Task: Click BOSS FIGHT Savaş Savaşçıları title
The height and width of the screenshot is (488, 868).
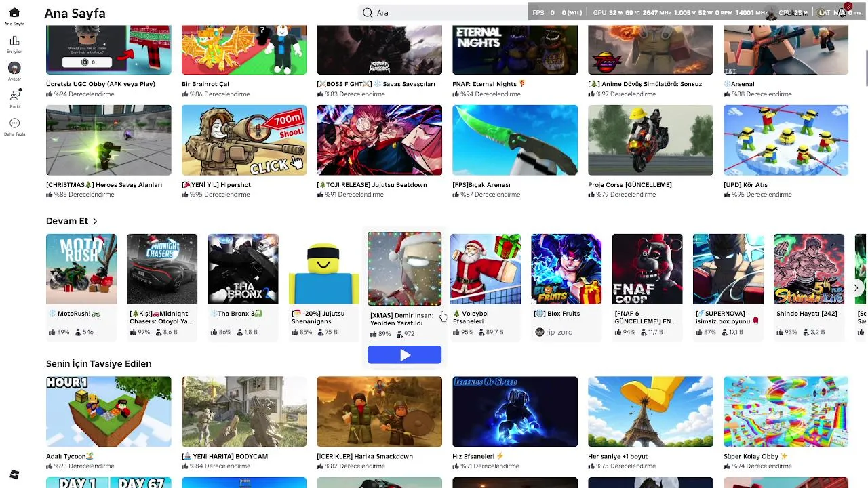Action: [376, 84]
